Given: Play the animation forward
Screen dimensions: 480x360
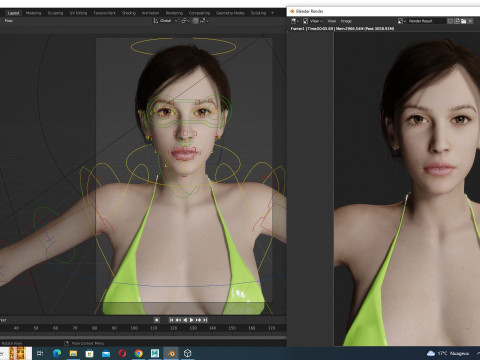Looking at the screenshot, I should pyautogui.click(x=192, y=320).
